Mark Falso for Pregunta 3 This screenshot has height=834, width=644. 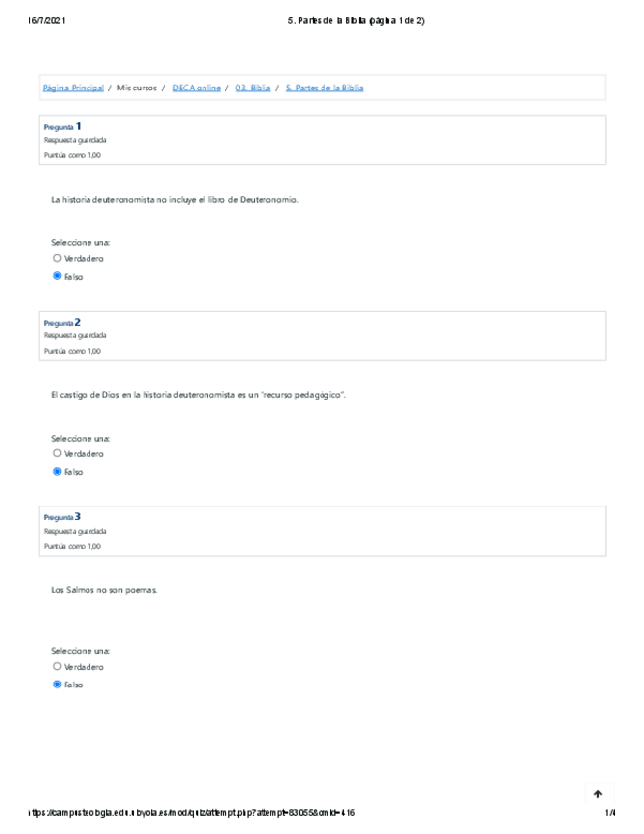tap(57, 685)
